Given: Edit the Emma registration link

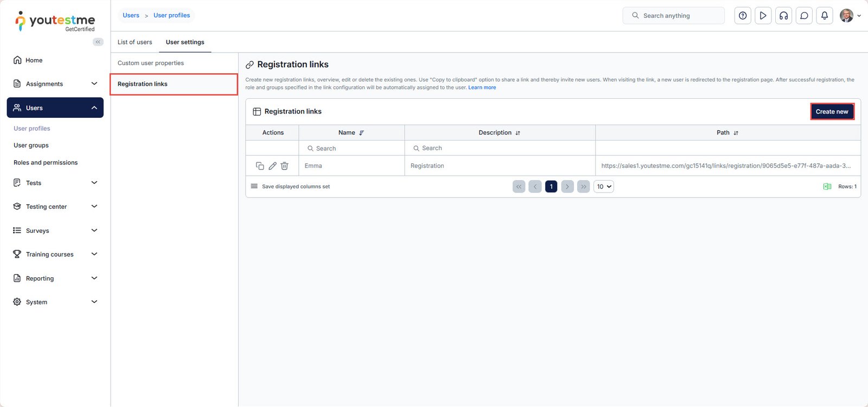Looking at the screenshot, I should click(272, 166).
